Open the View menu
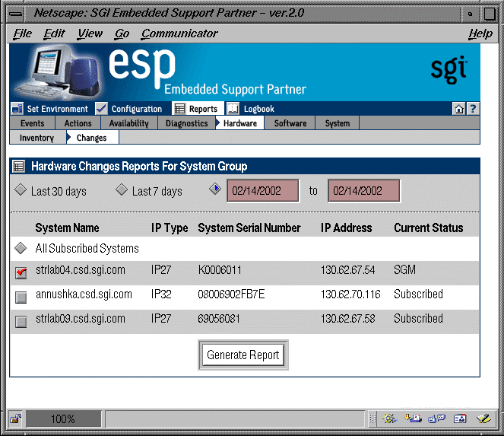 point(90,33)
